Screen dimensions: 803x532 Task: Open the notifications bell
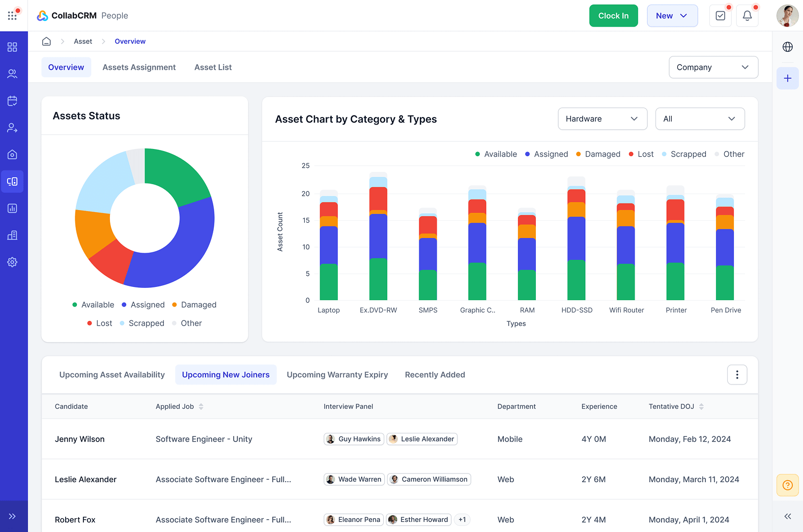point(747,16)
